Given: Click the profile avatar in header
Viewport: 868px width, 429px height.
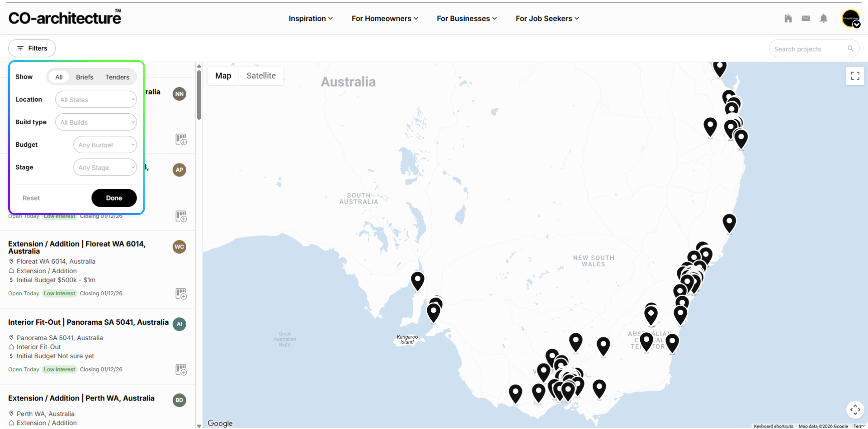Looking at the screenshot, I should point(851,19).
